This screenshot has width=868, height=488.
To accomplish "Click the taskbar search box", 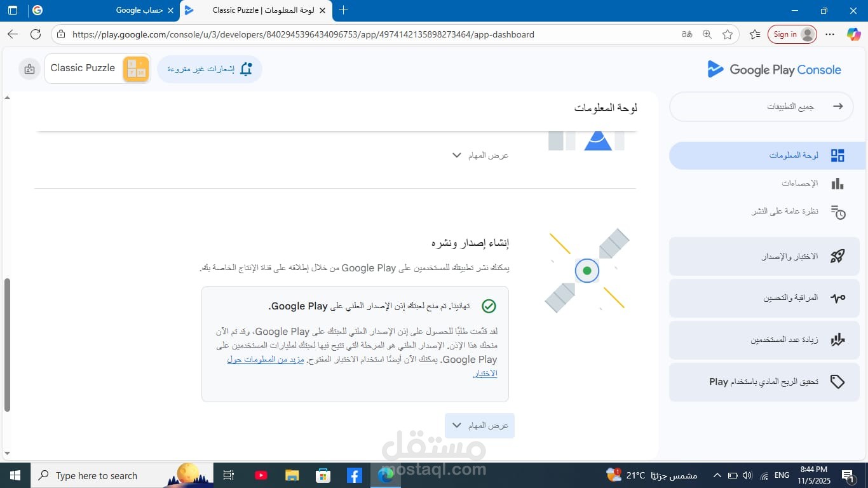I will point(123,475).
